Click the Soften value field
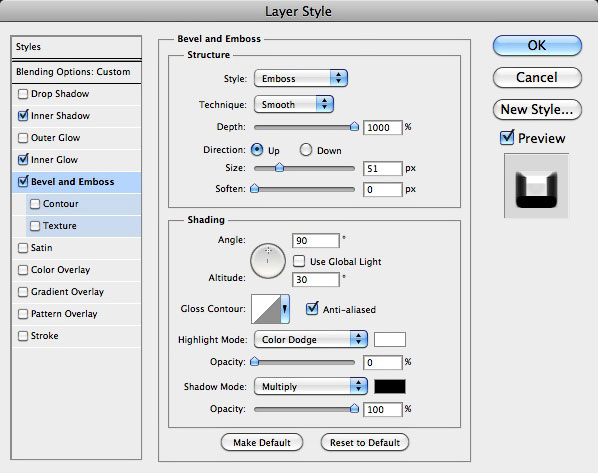 pos(383,190)
